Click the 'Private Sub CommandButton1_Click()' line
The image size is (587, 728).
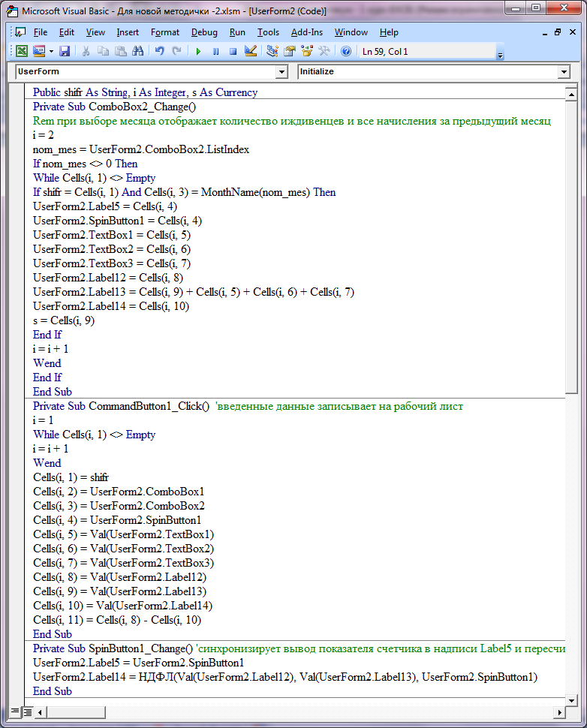coord(121,406)
